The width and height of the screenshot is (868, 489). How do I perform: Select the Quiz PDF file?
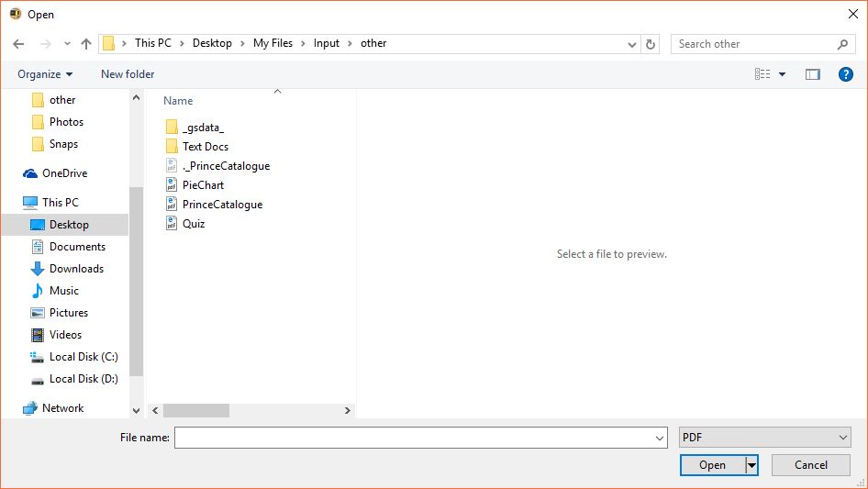coord(185,224)
